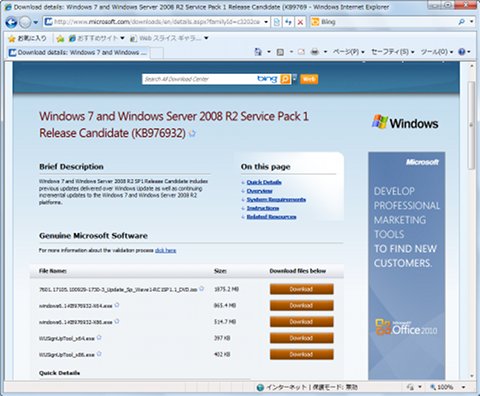
Task: Click the orange Web button
Action: pyautogui.click(x=309, y=79)
